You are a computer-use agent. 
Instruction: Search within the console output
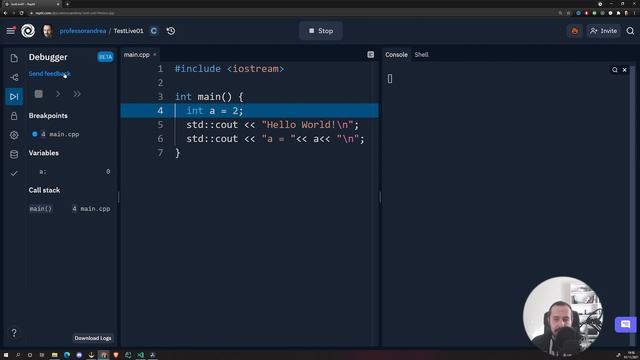pos(615,70)
